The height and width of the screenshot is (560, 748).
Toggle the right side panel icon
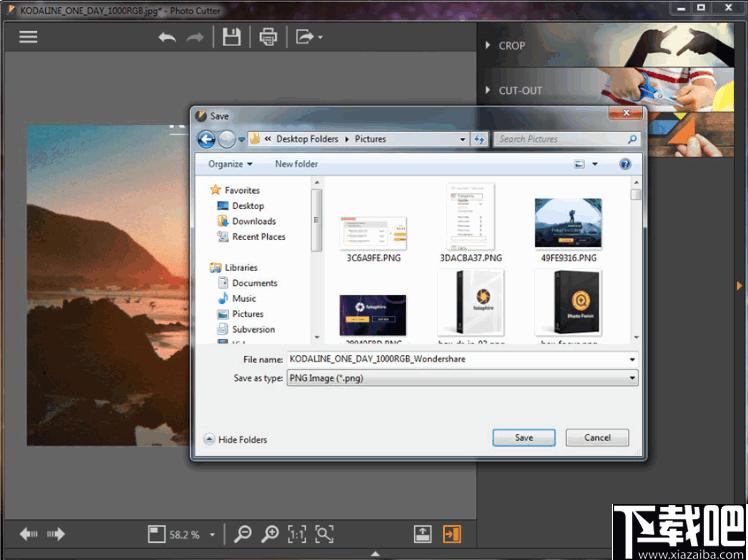[x=452, y=534]
